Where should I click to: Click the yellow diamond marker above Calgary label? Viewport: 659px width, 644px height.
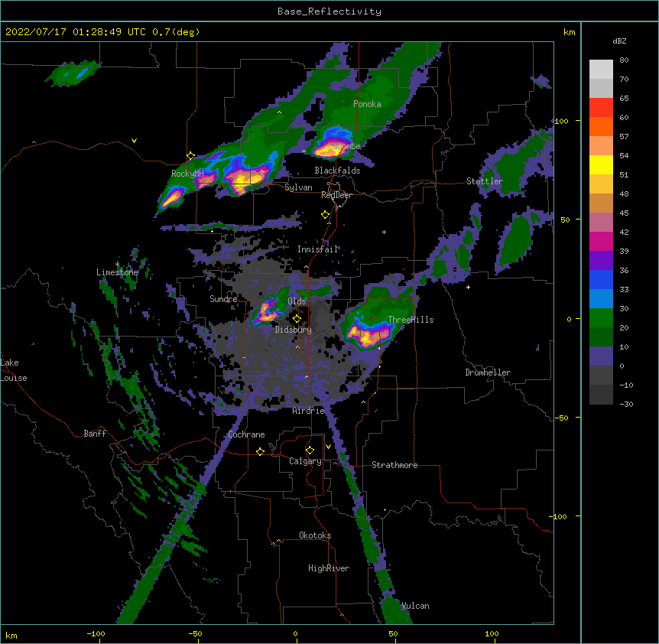click(310, 450)
